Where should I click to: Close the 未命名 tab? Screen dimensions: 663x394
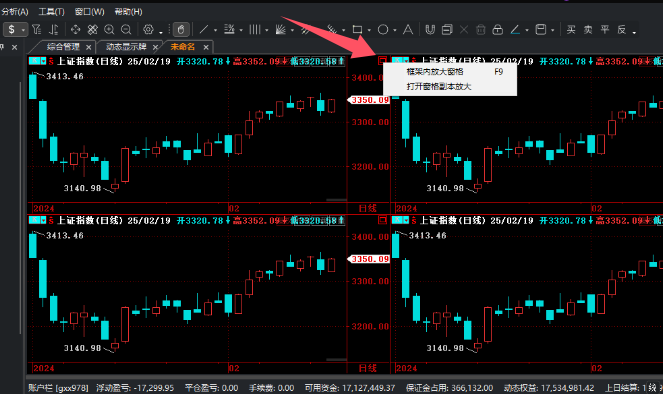206,47
